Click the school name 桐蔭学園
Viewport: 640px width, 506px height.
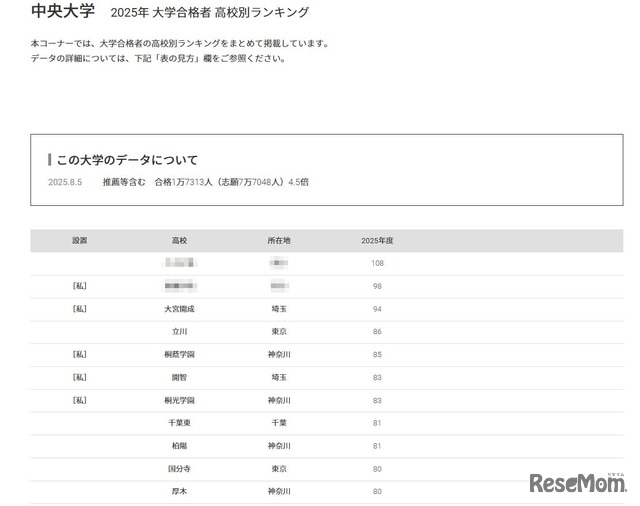[179, 354]
